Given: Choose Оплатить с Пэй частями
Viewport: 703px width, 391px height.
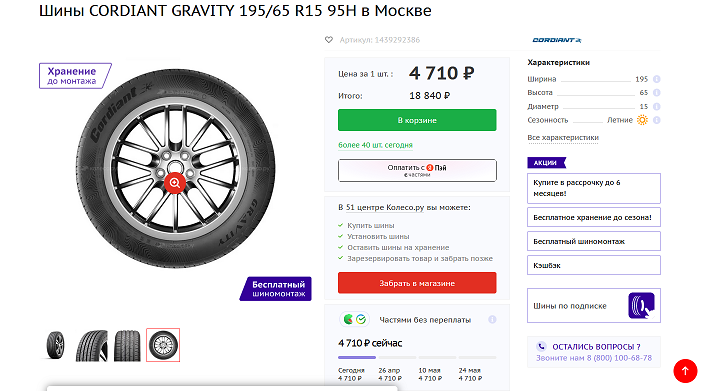Looking at the screenshot, I should [x=417, y=170].
